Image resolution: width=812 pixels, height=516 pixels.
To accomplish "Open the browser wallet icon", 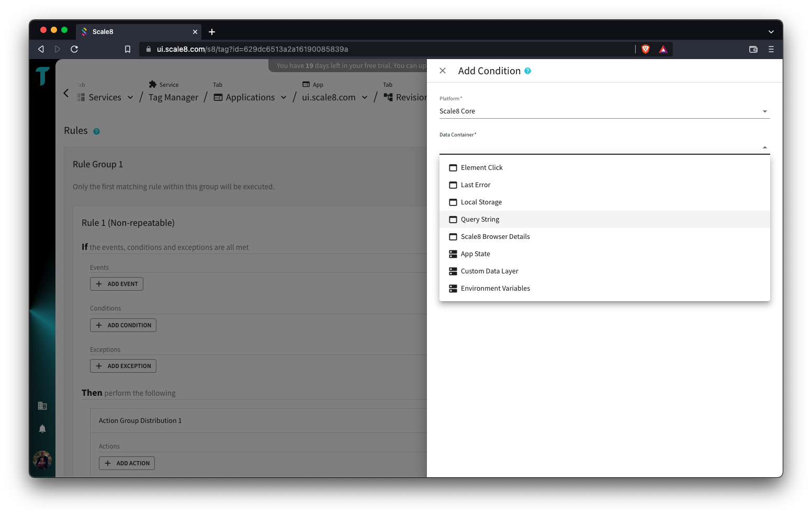I will pyautogui.click(x=753, y=49).
